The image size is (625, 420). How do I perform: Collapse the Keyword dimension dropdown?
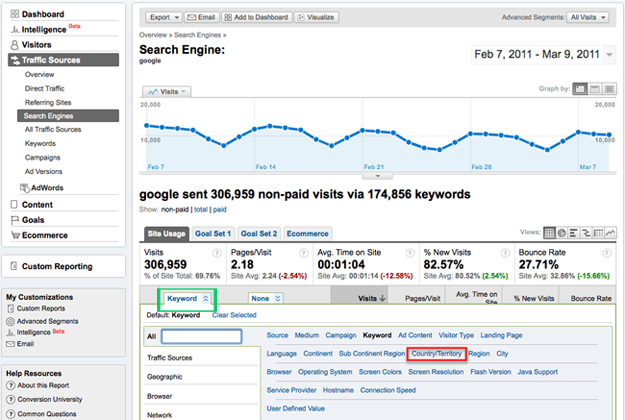[x=187, y=298]
